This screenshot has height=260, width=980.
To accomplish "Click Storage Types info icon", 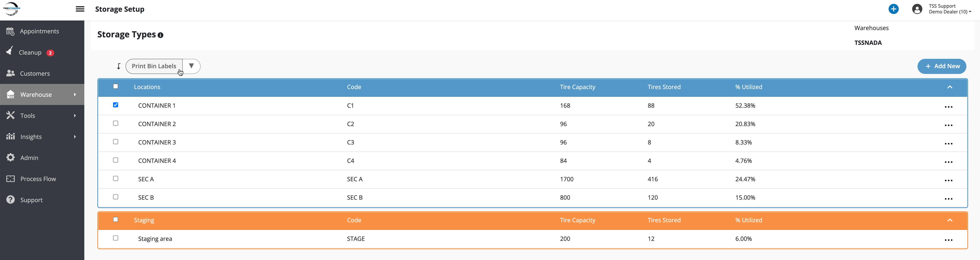I will [x=161, y=35].
